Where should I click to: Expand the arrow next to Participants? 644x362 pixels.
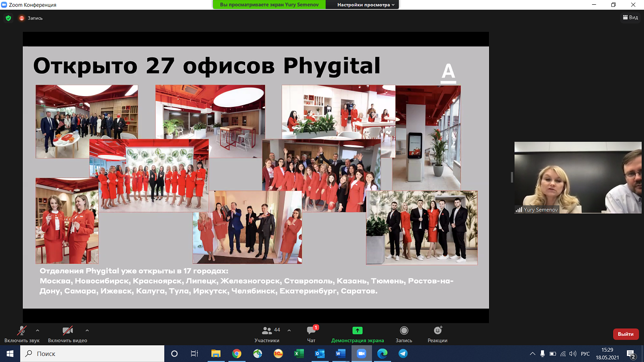pos(289,330)
